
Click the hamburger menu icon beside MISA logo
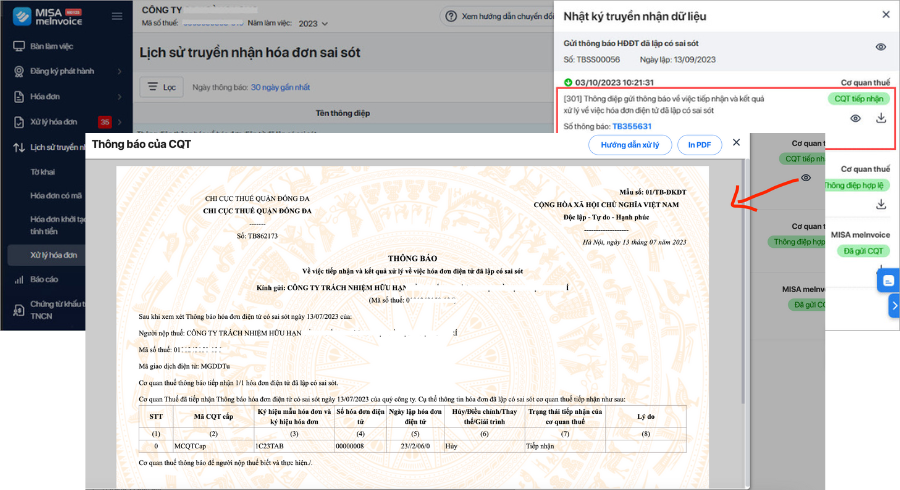pos(117,17)
